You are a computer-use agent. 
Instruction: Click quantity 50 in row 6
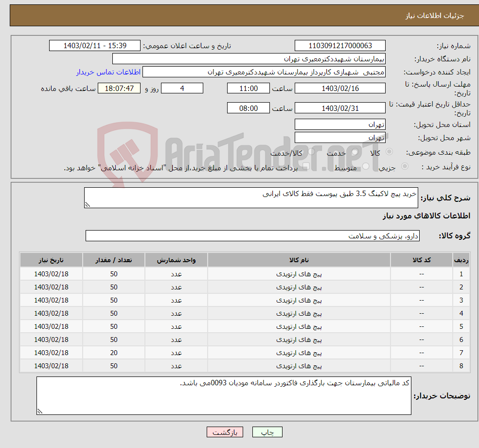coord(114,340)
